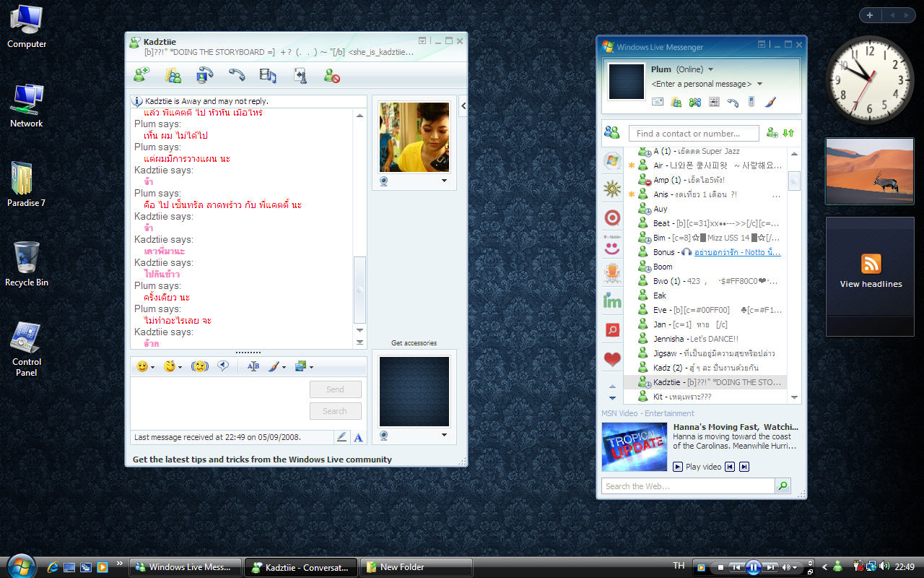Open the personal message dropdown arrow
This screenshot has width=924, height=578.
758,85
